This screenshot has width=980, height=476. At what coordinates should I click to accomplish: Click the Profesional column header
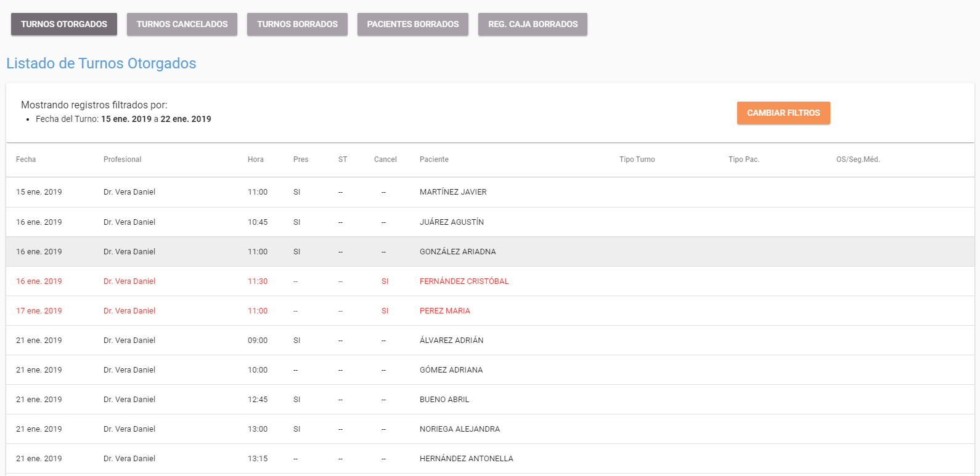point(122,159)
